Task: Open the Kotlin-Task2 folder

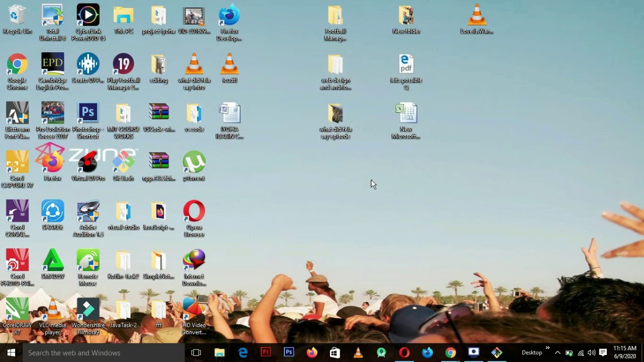Action: 123,265
